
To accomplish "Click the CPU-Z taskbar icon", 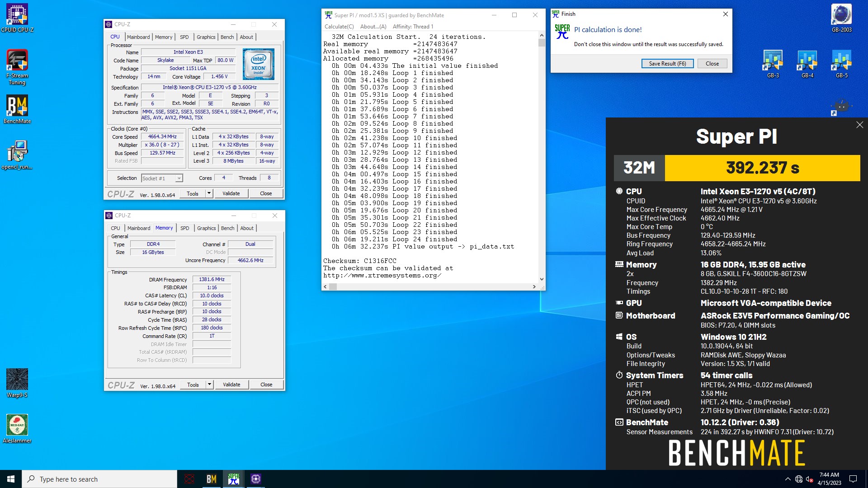I will coord(256,479).
